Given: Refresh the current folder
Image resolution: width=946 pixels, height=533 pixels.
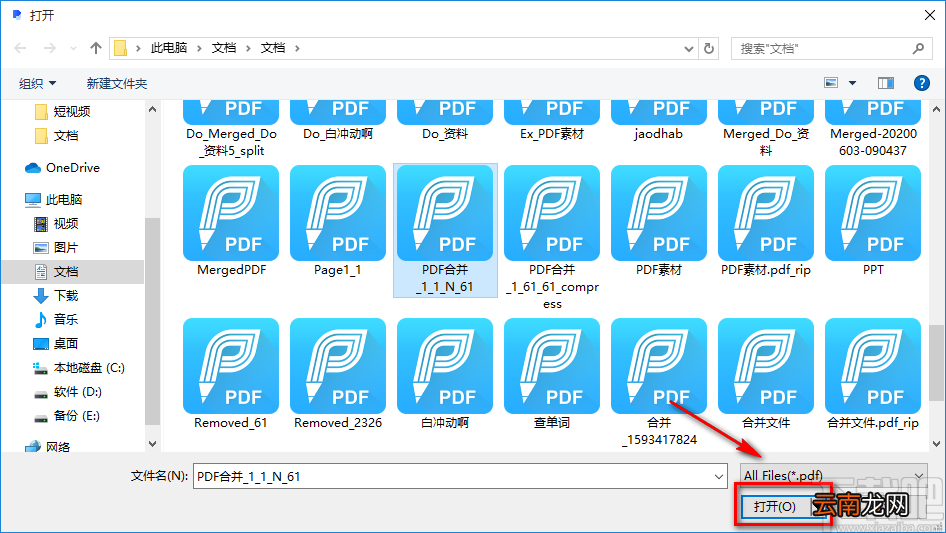Looking at the screenshot, I should (x=709, y=48).
